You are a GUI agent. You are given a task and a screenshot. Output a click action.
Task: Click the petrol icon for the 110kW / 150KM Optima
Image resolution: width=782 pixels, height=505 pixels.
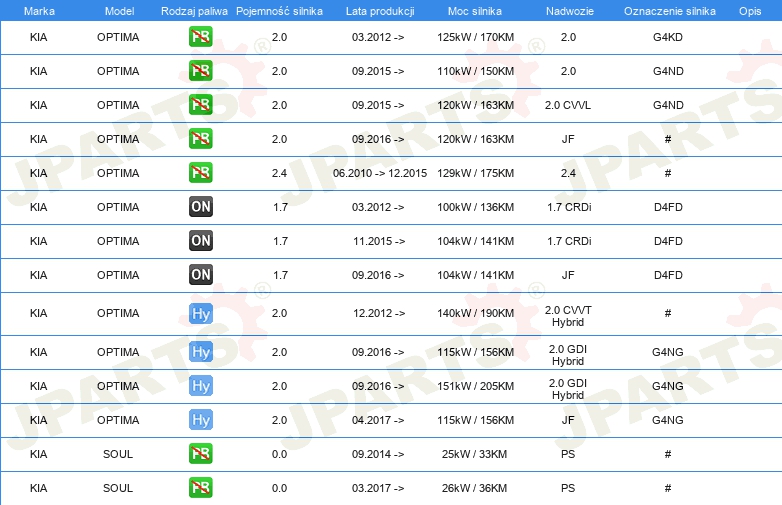point(200,71)
